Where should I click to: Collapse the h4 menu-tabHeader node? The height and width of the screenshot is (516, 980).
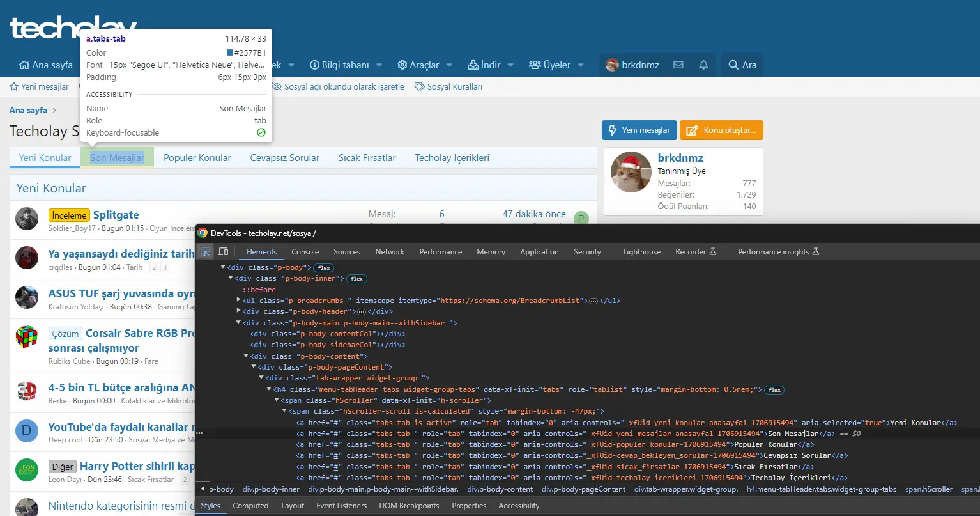(x=270, y=389)
